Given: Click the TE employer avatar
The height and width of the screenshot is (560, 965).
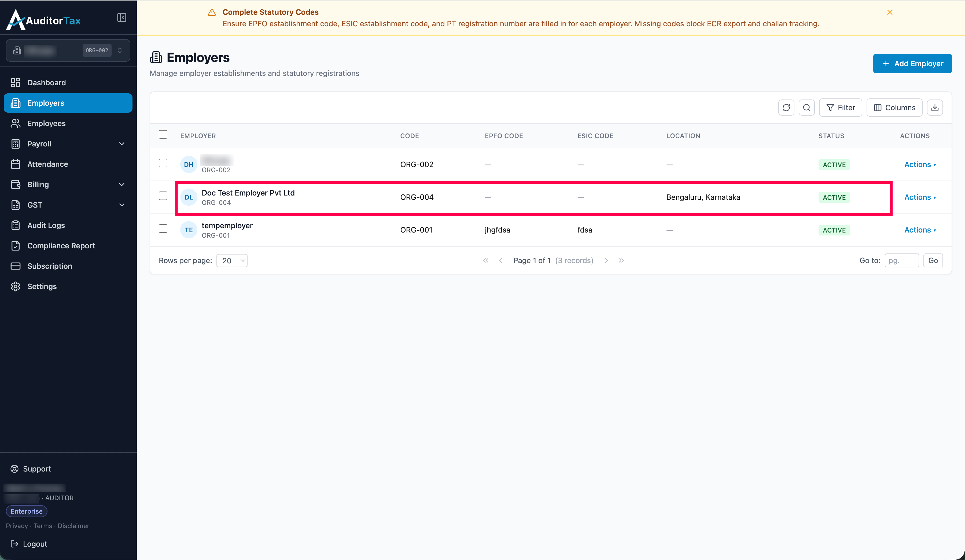Looking at the screenshot, I should pyautogui.click(x=188, y=230).
